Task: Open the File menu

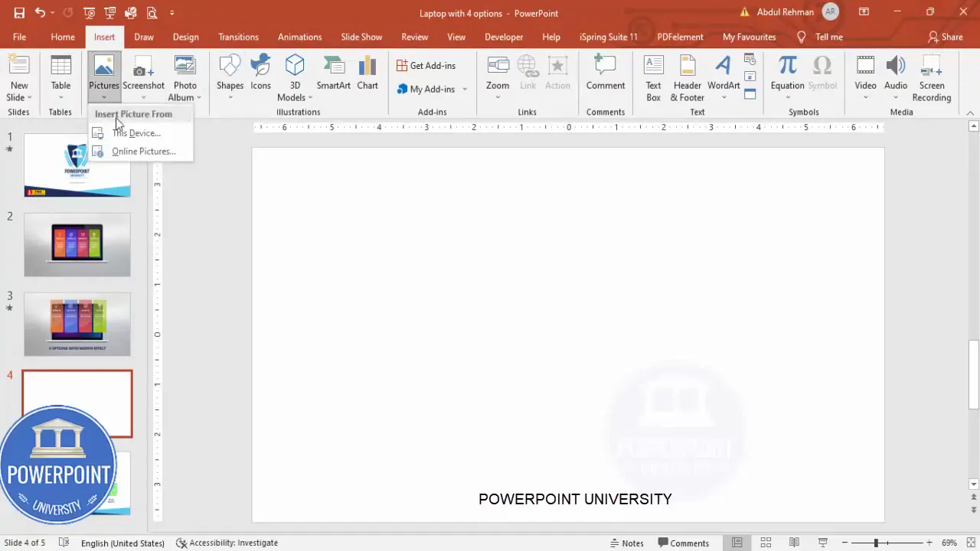Action: coord(19,37)
